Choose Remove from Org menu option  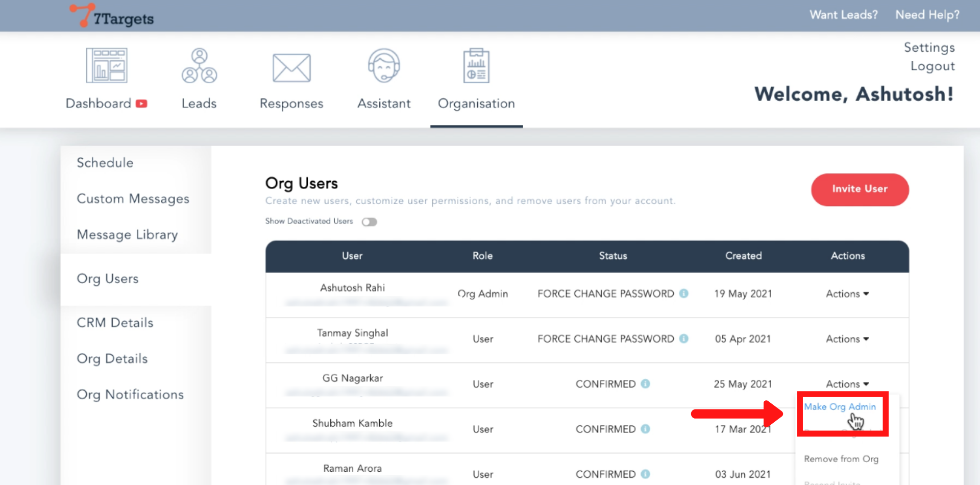point(841,459)
